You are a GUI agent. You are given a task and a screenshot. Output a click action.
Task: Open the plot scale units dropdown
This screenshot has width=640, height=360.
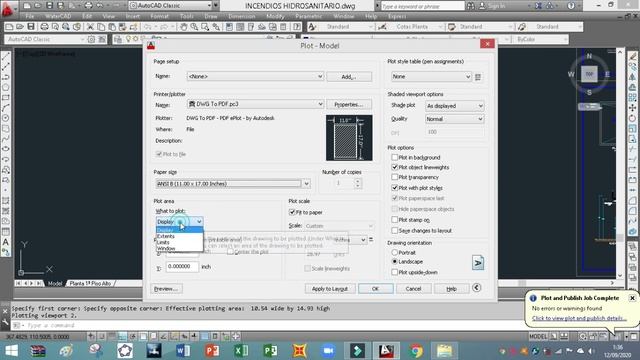[x=362, y=240]
